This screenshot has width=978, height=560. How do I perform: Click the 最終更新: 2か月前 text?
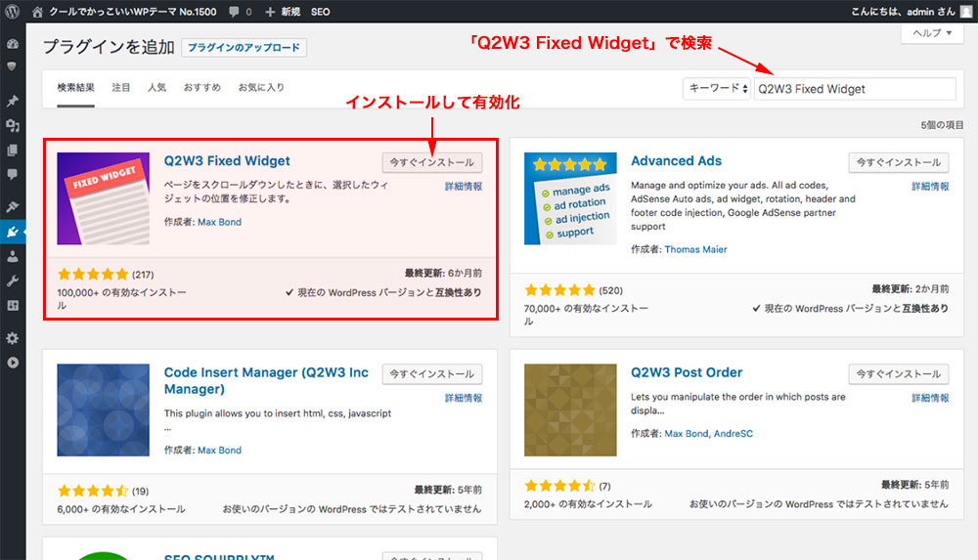coord(910,288)
